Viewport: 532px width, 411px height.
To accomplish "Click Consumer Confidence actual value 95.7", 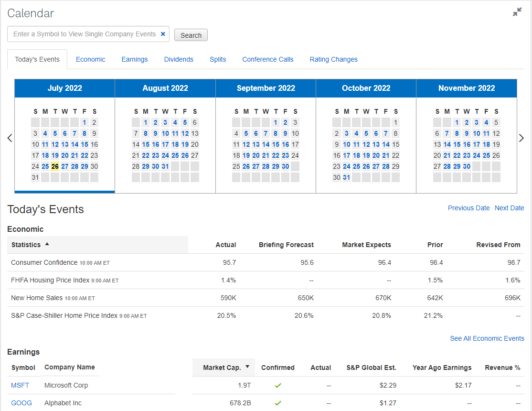I will coord(229,262).
